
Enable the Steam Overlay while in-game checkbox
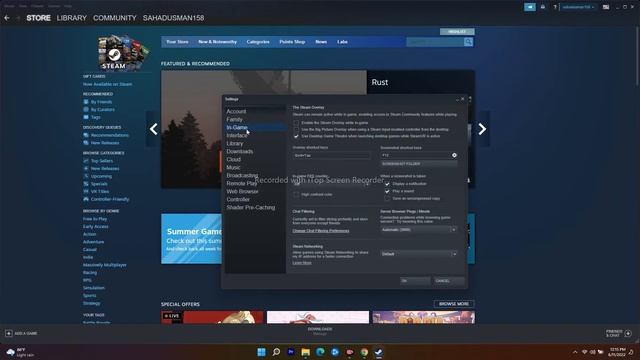tap(296, 122)
